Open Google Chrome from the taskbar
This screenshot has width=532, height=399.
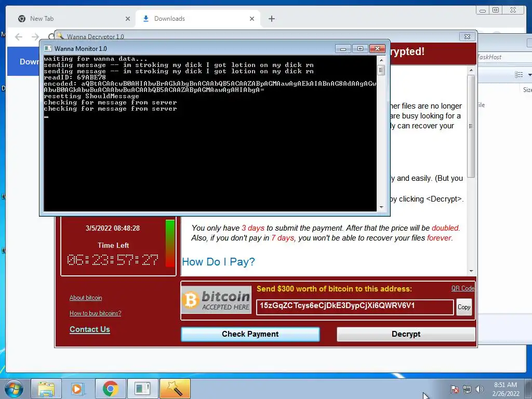tap(110, 389)
